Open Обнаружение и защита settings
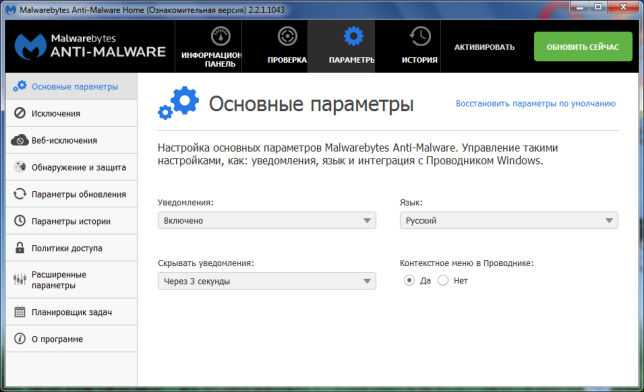This screenshot has width=644, height=392. (x=72, y=167)
